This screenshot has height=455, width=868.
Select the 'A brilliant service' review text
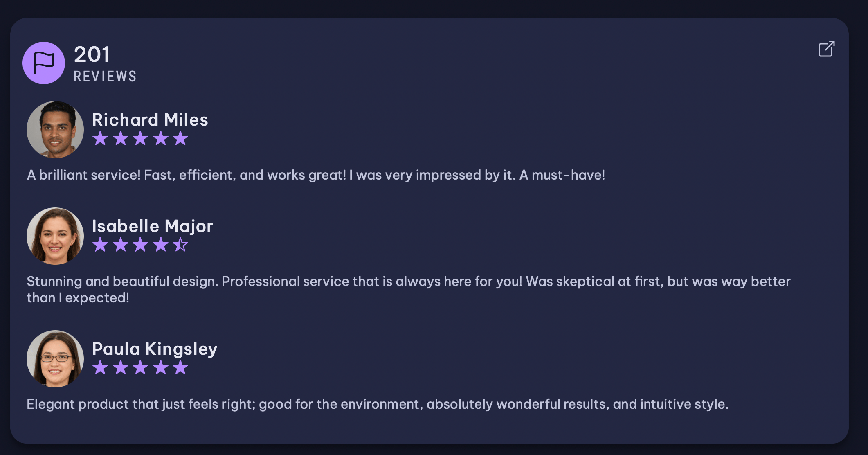pyautogui.click(x=316, y=175)
